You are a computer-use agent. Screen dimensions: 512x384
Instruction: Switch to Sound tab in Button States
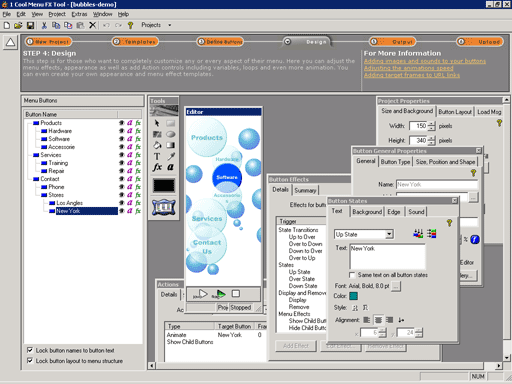[x=416, y=212]
